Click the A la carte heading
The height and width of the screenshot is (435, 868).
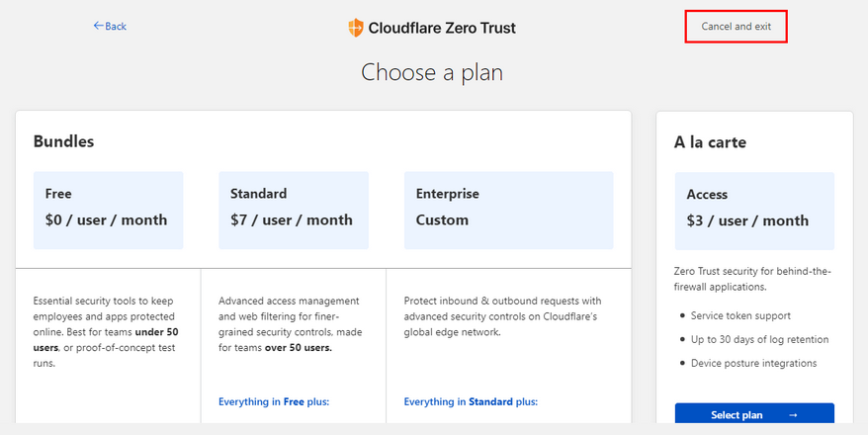pyautogui.click(x=710, y=142)
